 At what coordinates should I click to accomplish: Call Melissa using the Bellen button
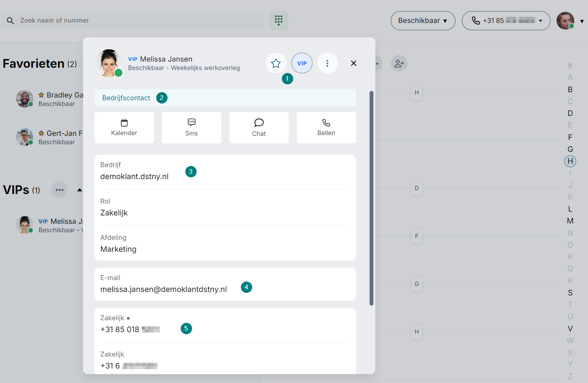coord(326,128)
